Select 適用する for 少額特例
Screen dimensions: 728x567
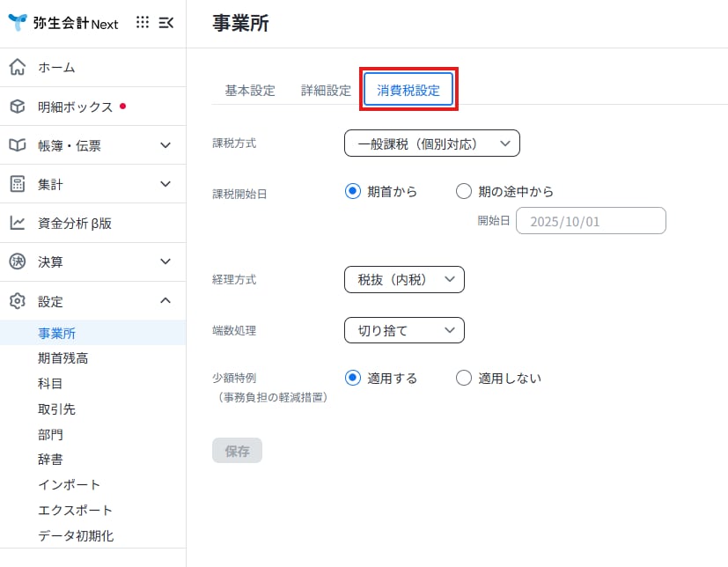(353, 378)
